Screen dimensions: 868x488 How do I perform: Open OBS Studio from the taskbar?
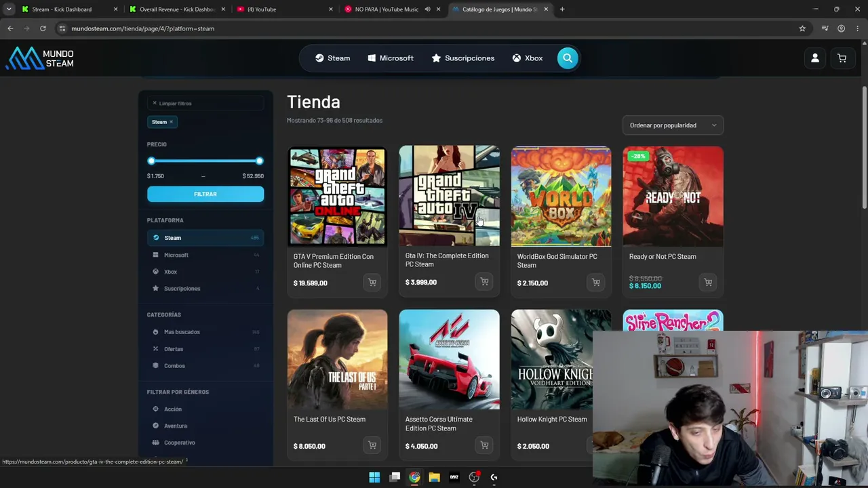coord(474,477)
